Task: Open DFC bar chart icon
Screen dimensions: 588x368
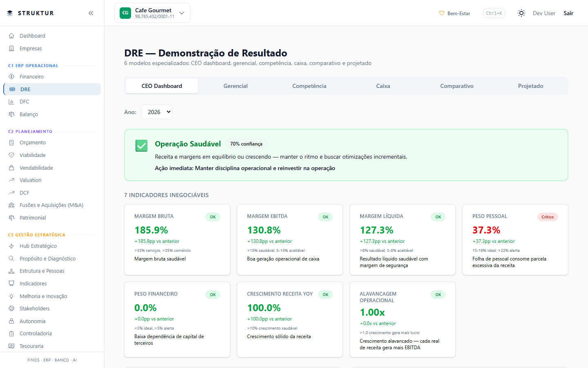Action: 11,101
